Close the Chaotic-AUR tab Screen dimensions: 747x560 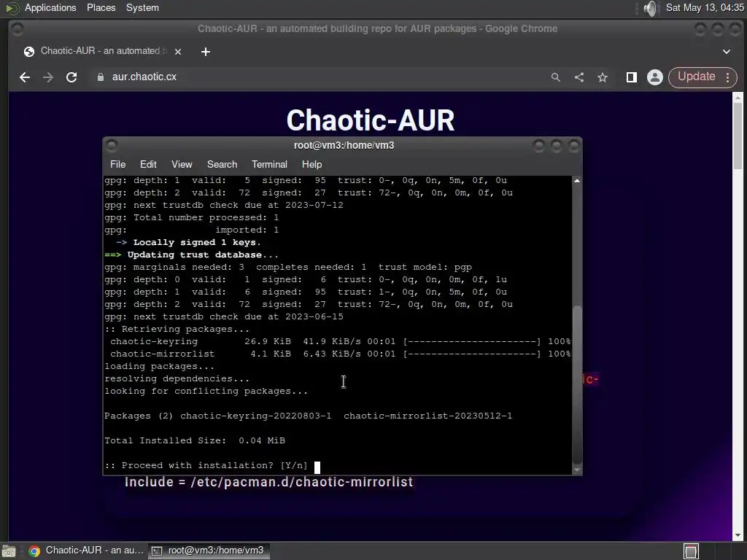point(178,52)
